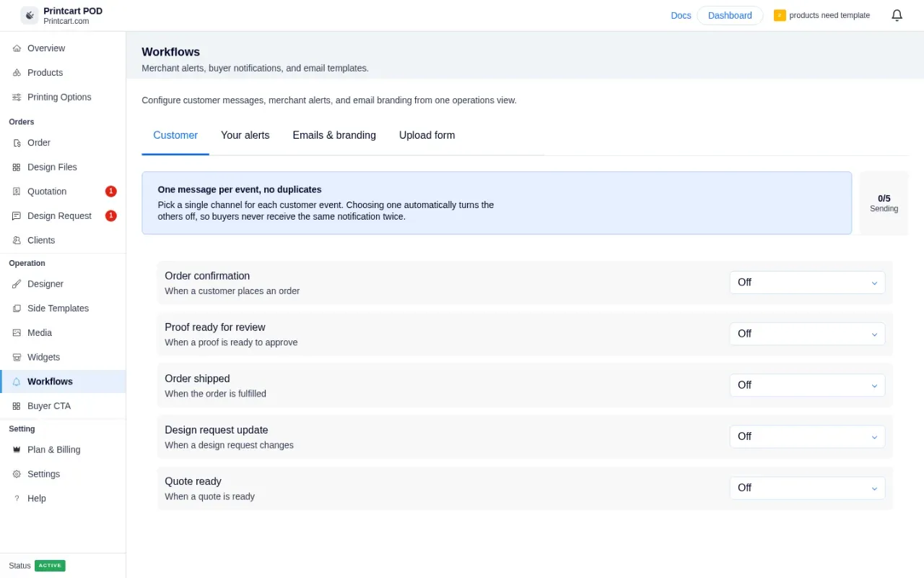This screenshot has width=924, height=578.
Task: Open the Quote ready channel dropdown
Action: coord(807,488)
